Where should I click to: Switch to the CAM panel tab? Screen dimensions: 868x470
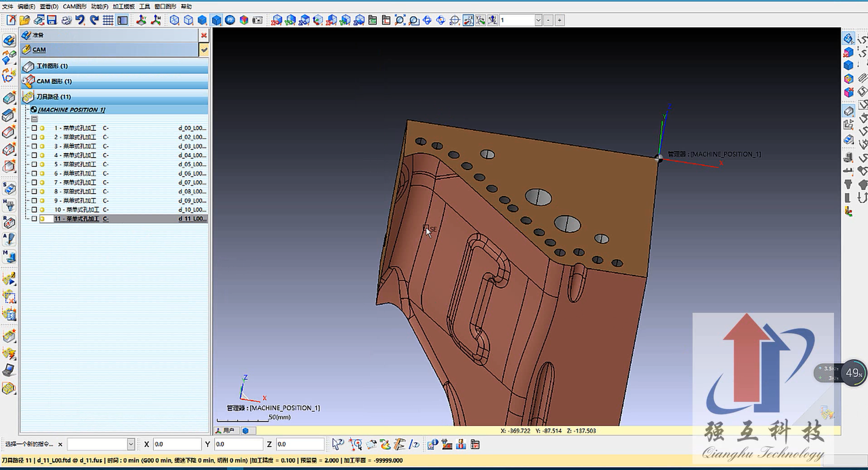coord(110,50)
